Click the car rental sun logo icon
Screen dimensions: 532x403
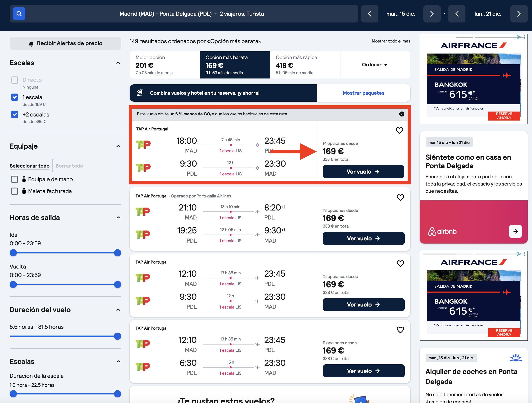(x=516, y=358)
